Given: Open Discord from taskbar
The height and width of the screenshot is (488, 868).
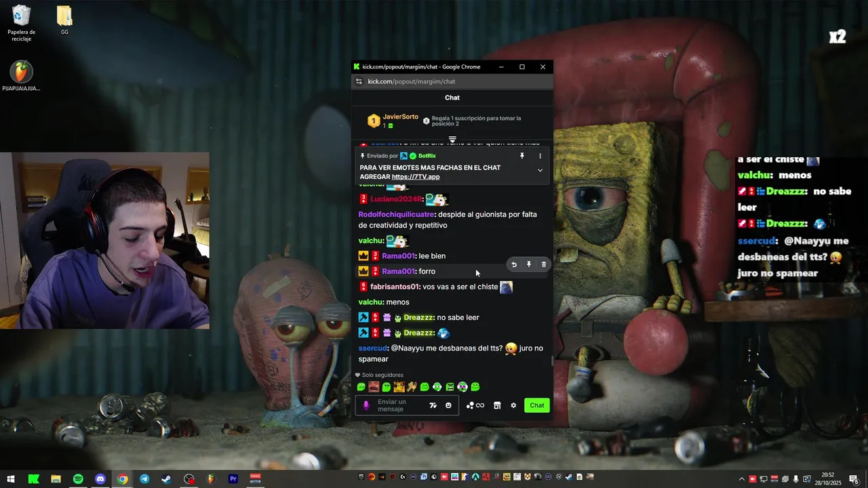Looking at the screenshot, I should click(x=100, y=479).
